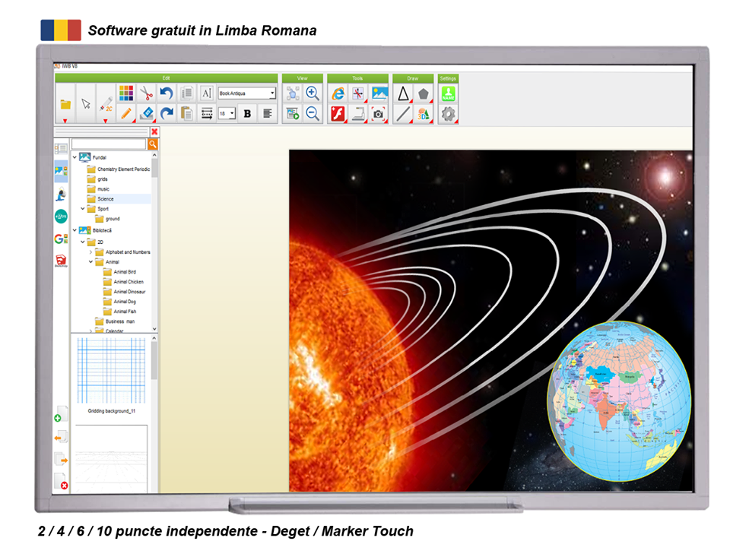Viewport: 730px width, 560px height.
Task: Select the pencil drawing tool
Action: pos(126,113)
